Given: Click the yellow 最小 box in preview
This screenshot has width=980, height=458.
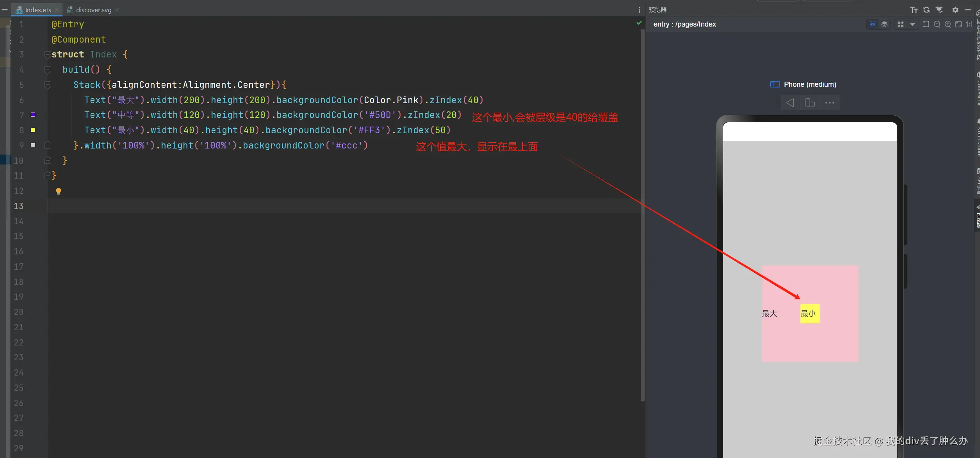Looking at the screenshot, I should (810, 313).
